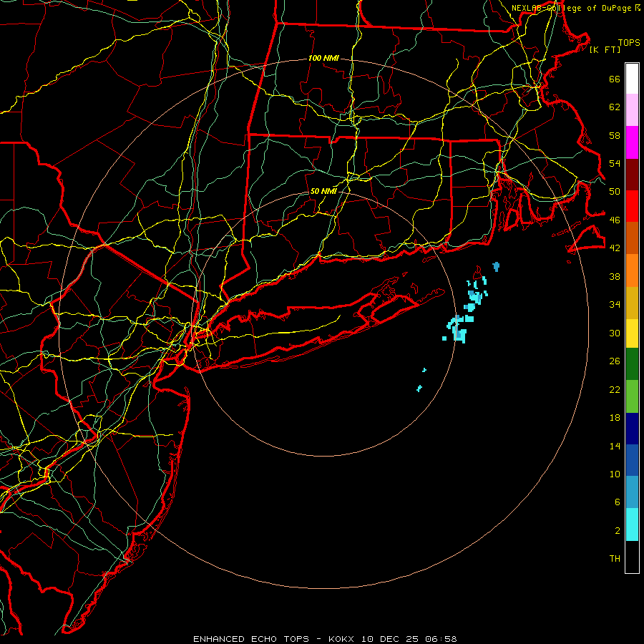Click the "18" legend value
Screen dimensions: 644x644
click(615, 417)
